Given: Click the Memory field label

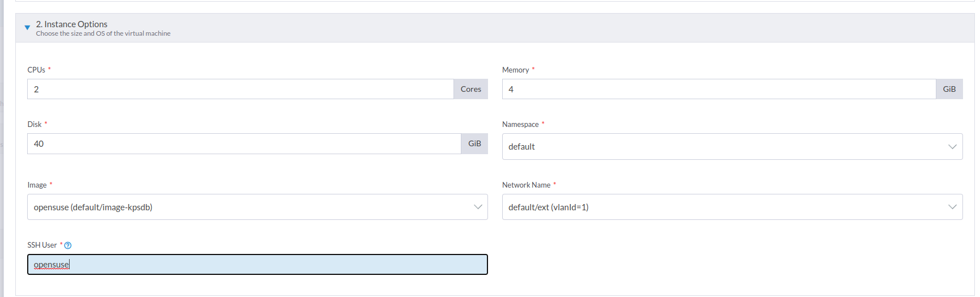Looking at the screenshot, I should (x=515, y=70).
